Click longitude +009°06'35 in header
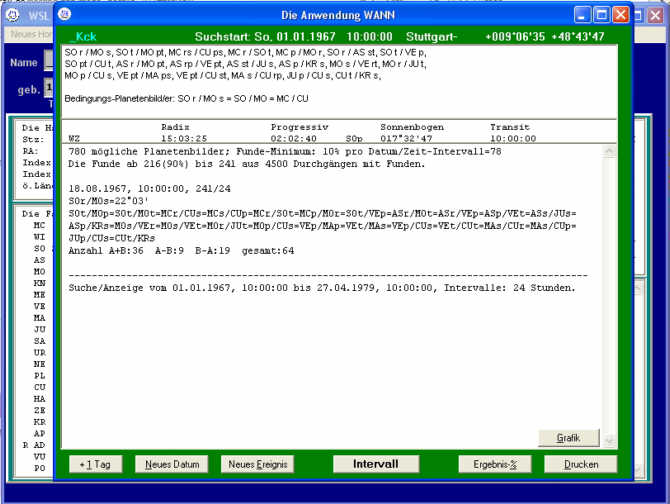This screenshot has width=670, height=504. (x=515, y=37)
